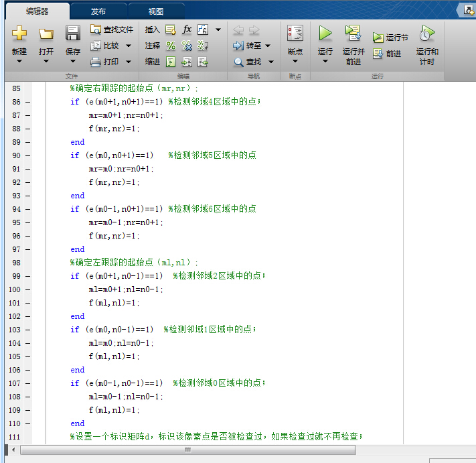The height and width of the screenshot is (463, 476).
Task: Click the horizontal scrollbar thumb
Action: pos(188,450)
